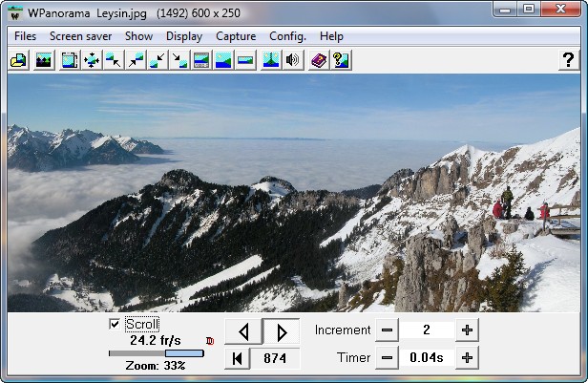The height and width of the screenshot is (383, 588).
Task: Open the Config. menu
Action: (x=287, y=36)
